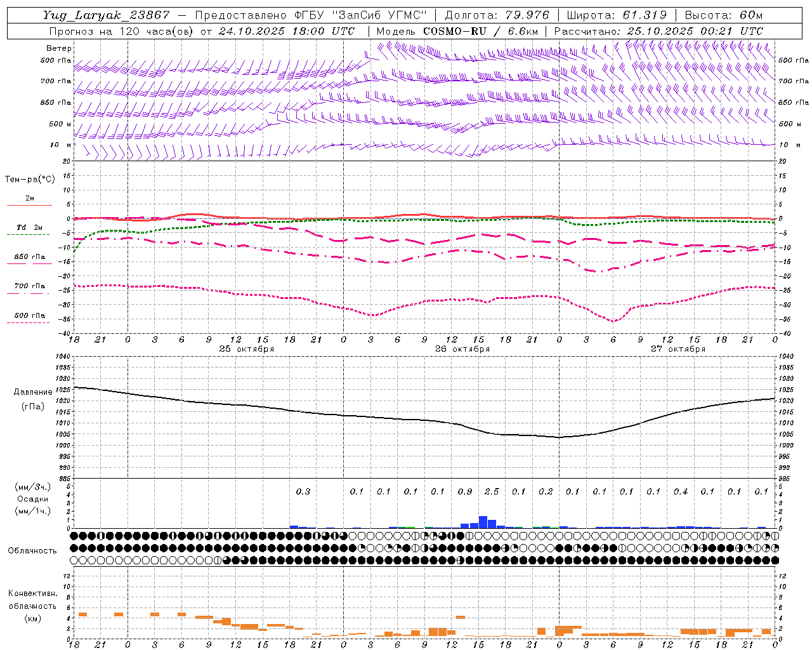Click the model name COSMO-RU / 6.6км
The height and width of the screenshot is (650, 812).
point(480,30)
